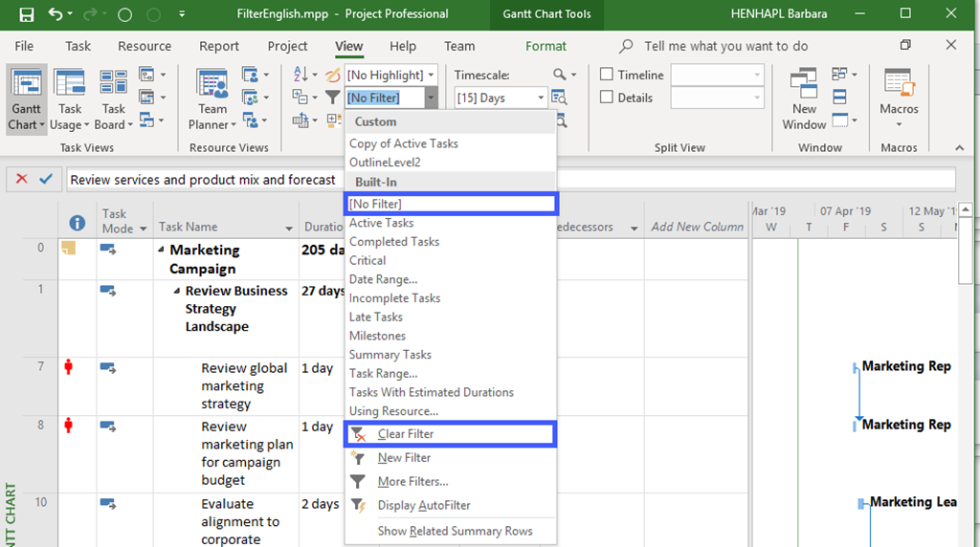980x547 pixels.
Task: Click the Switch Windows icon
Action: (839, 74)
